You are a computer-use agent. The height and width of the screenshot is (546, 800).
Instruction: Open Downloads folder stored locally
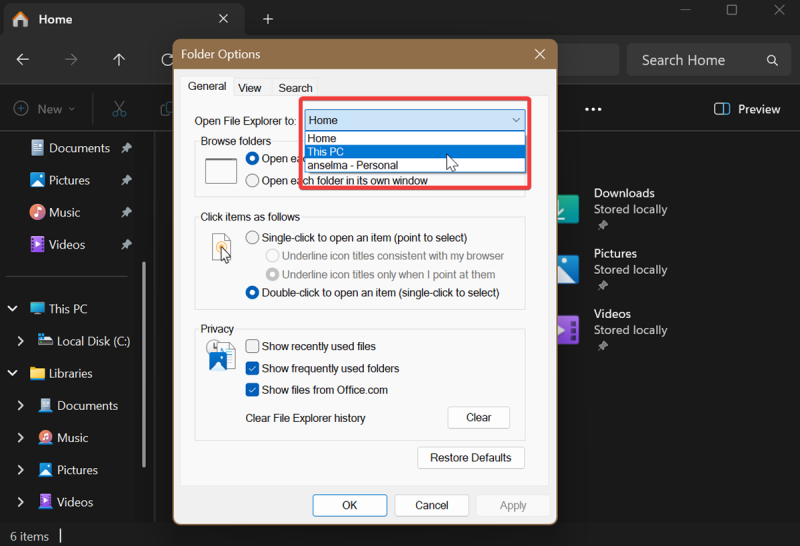[x=614, y=209]
